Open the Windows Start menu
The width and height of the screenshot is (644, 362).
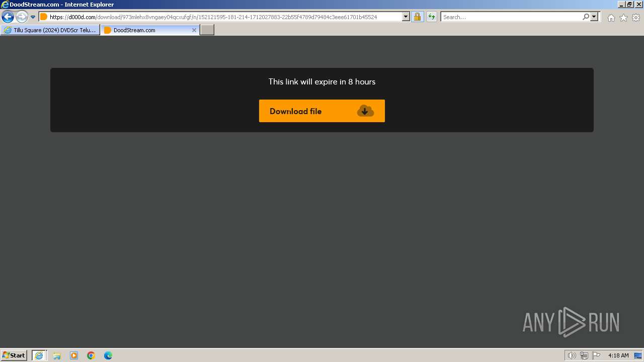pos(14,355)
